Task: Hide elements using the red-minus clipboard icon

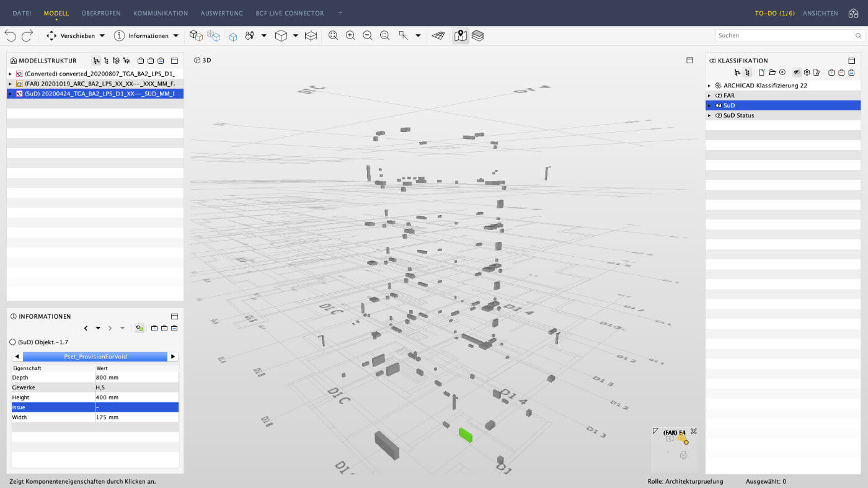Action: tap(842, 72)
